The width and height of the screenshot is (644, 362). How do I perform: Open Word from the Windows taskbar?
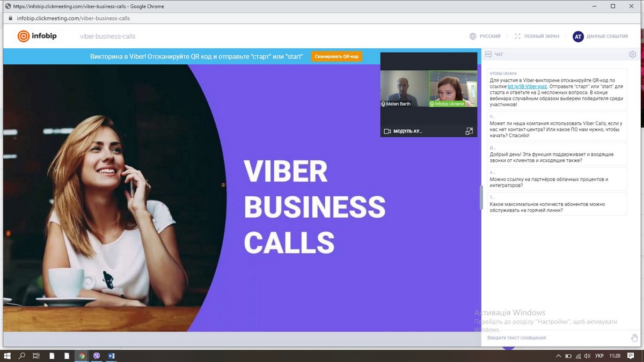112,356
